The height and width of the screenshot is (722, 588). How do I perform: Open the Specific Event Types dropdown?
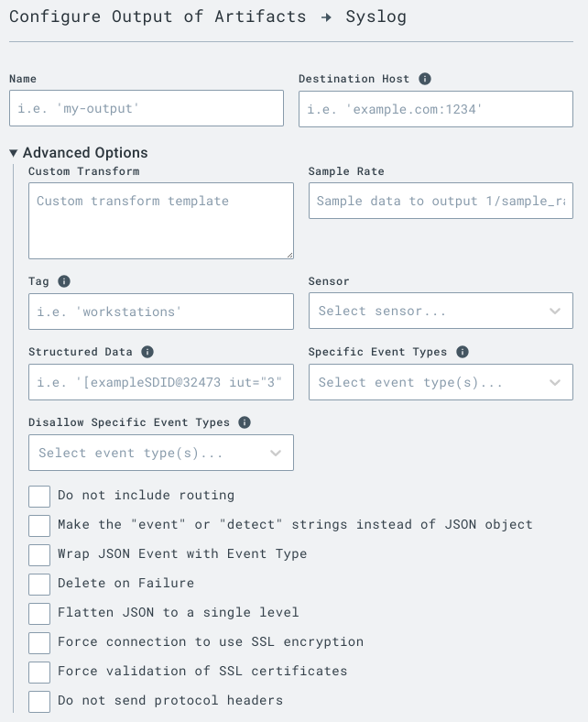coord(441,382)
